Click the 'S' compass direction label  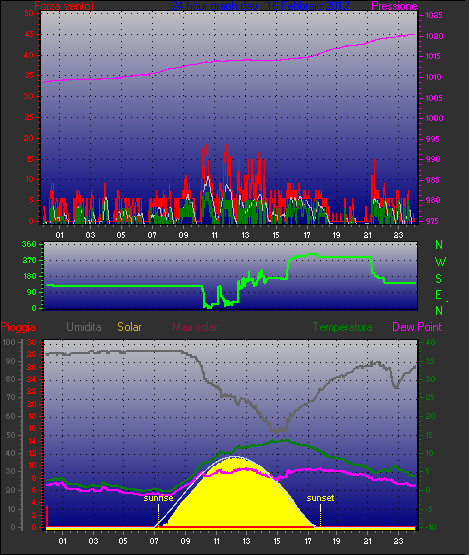coord(439,279)
